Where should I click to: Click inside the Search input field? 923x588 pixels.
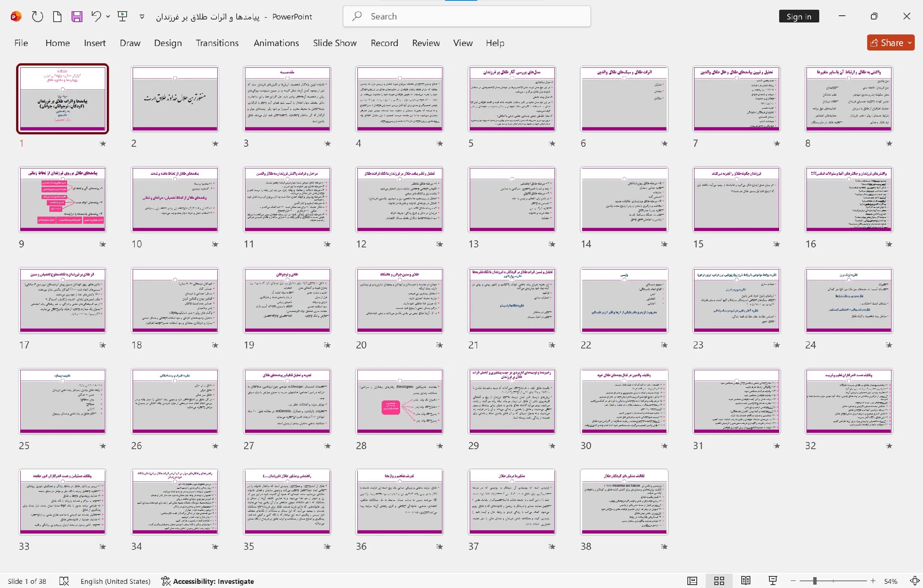coord(466,16)
